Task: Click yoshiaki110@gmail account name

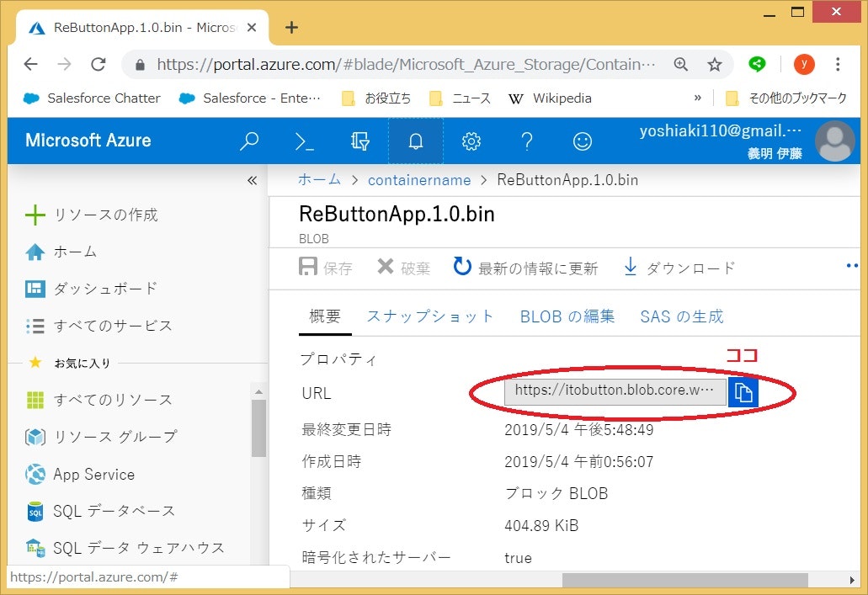Action: pos(720,131)
